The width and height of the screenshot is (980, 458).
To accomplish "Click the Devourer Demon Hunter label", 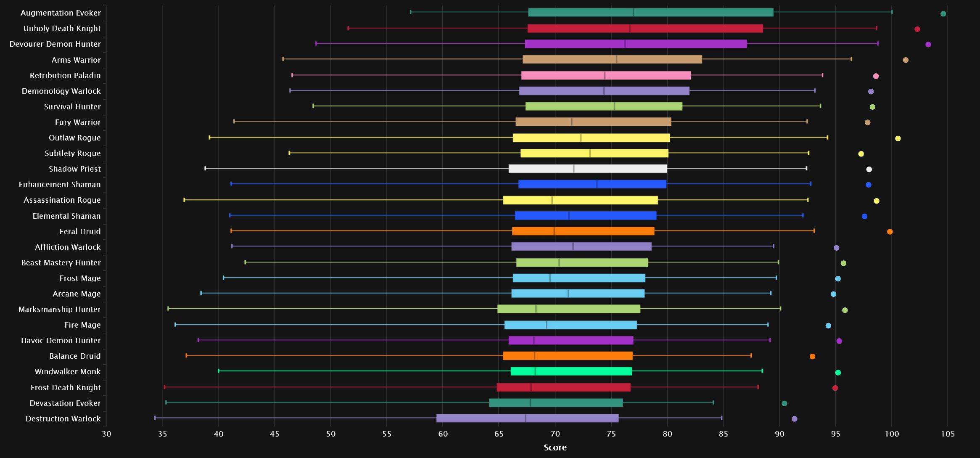I will (x=55, y=44).
